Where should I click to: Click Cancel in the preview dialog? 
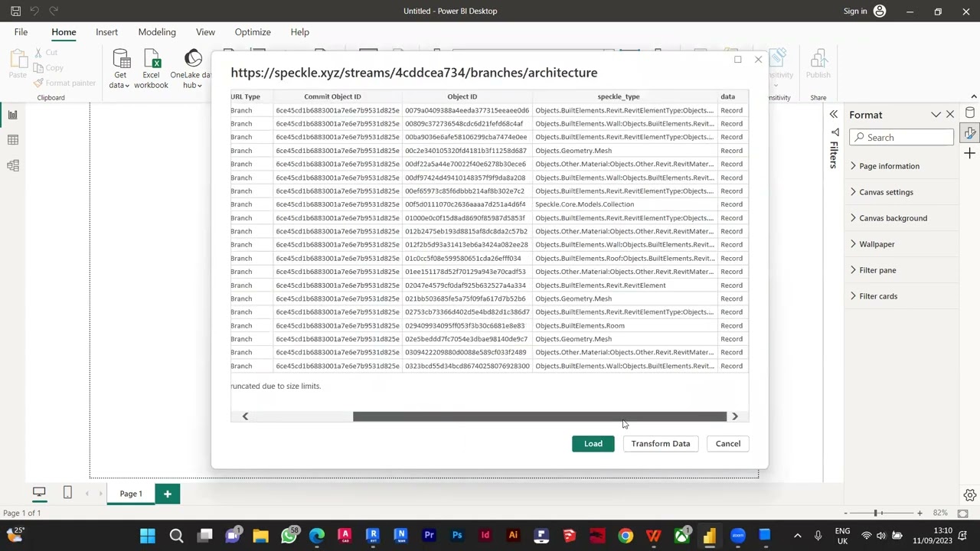tap(728, 444)
